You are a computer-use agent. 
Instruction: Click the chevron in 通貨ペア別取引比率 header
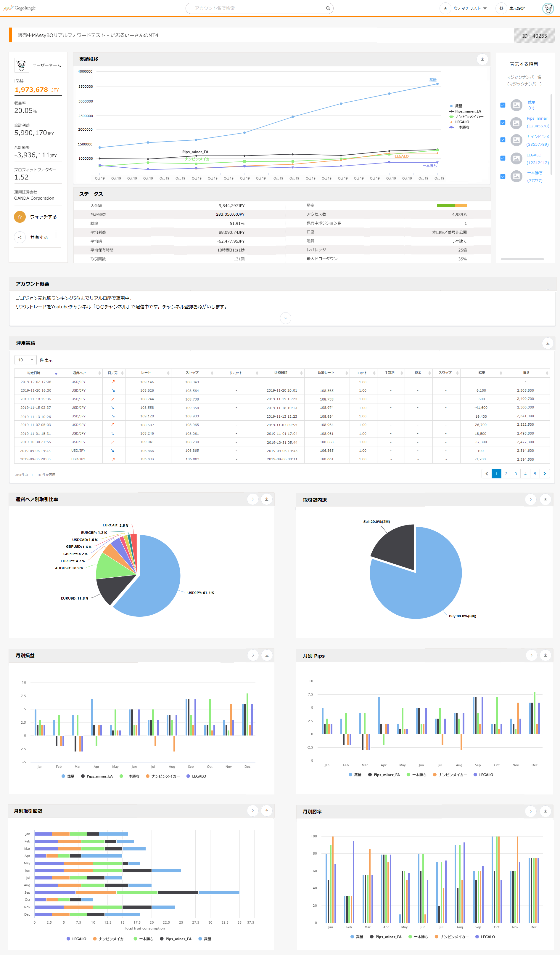click(253, 499)
